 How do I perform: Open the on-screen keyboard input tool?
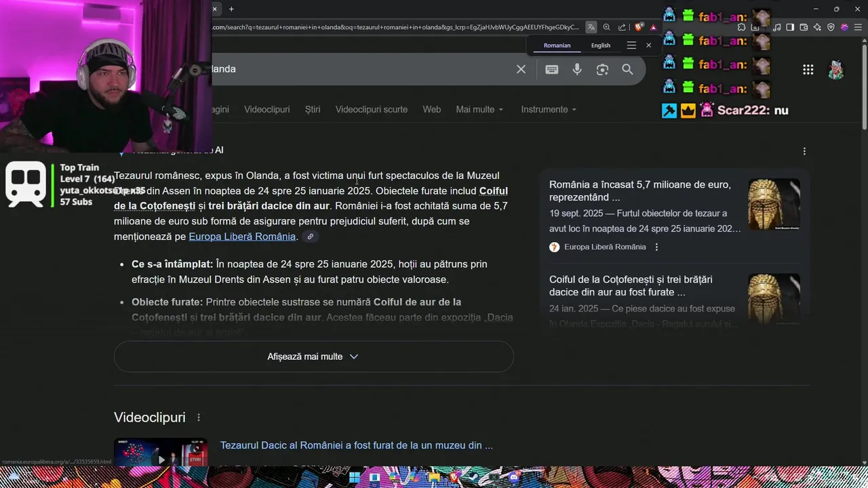pos(552,69)
